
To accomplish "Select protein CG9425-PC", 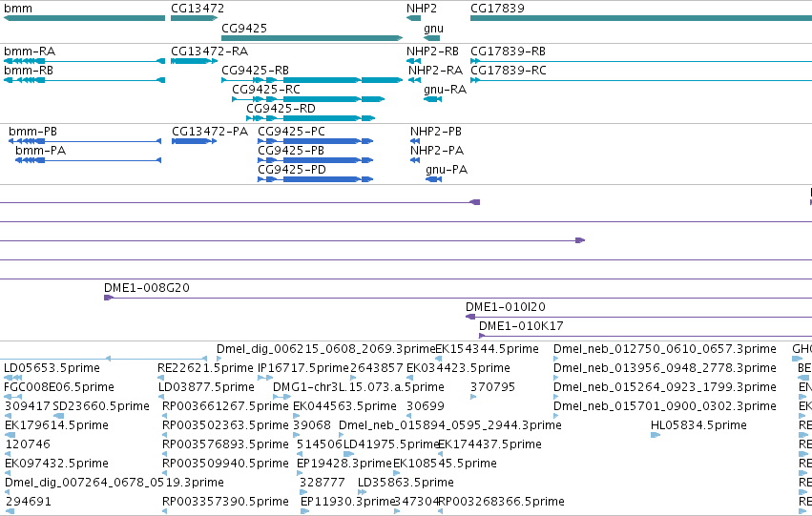I will (316, 141).
